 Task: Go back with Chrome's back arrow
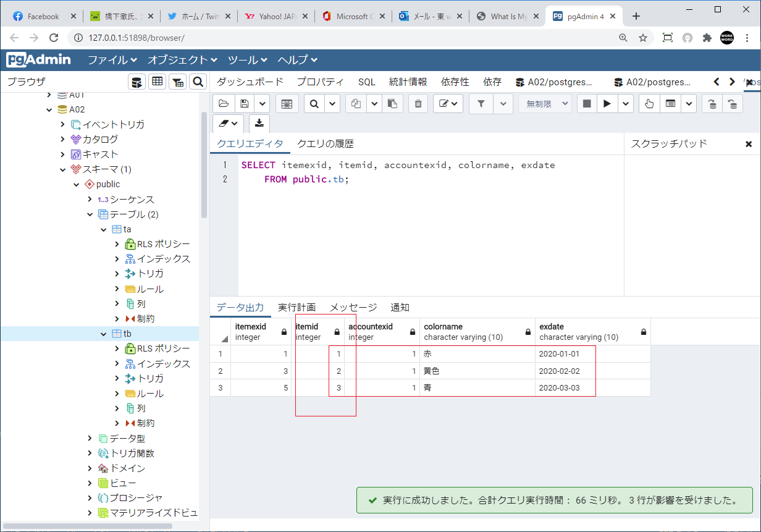pyautogui.click(x=15, y=38)
